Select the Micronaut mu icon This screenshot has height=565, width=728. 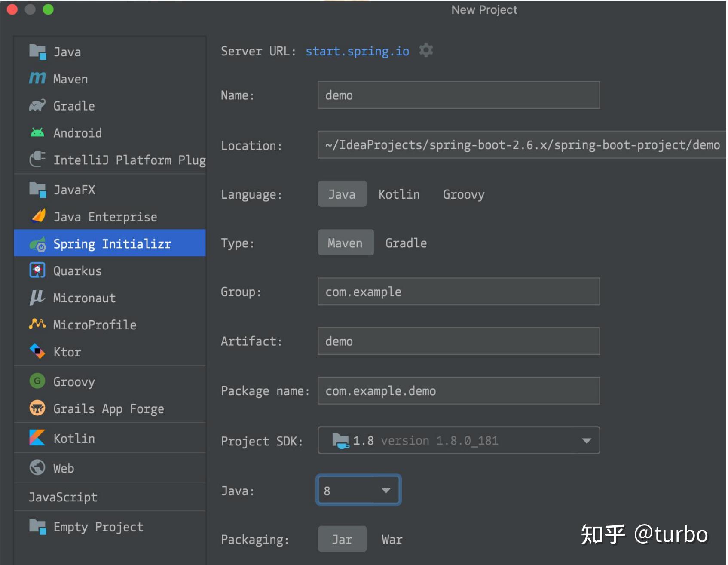click(37, 297)
